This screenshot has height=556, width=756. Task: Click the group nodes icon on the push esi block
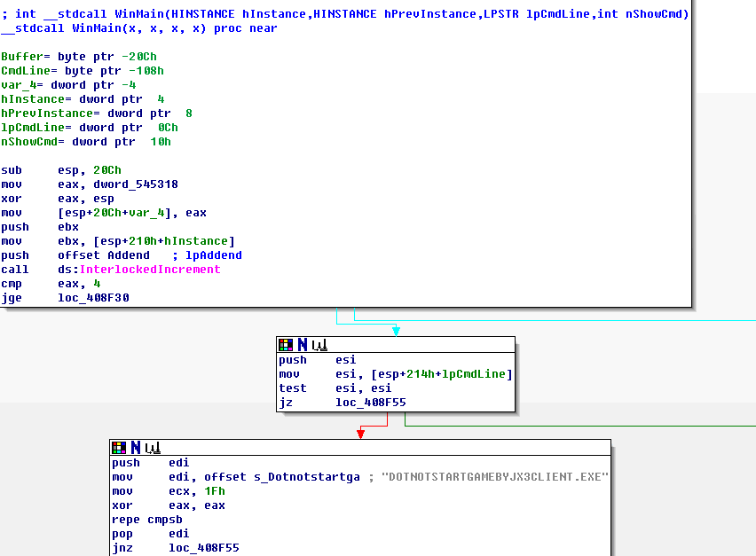318,344
